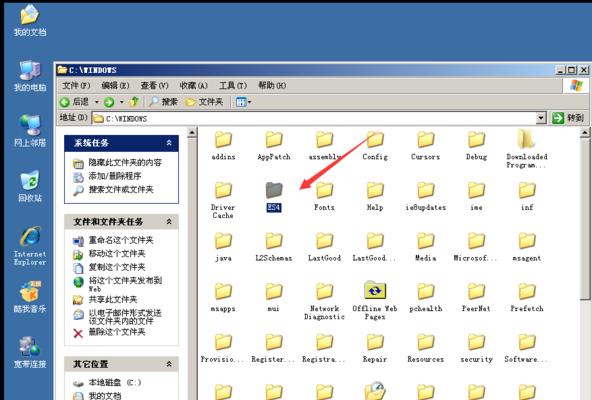
Task: Open the 收藏(A) menu
Action: tap(194, 86)
